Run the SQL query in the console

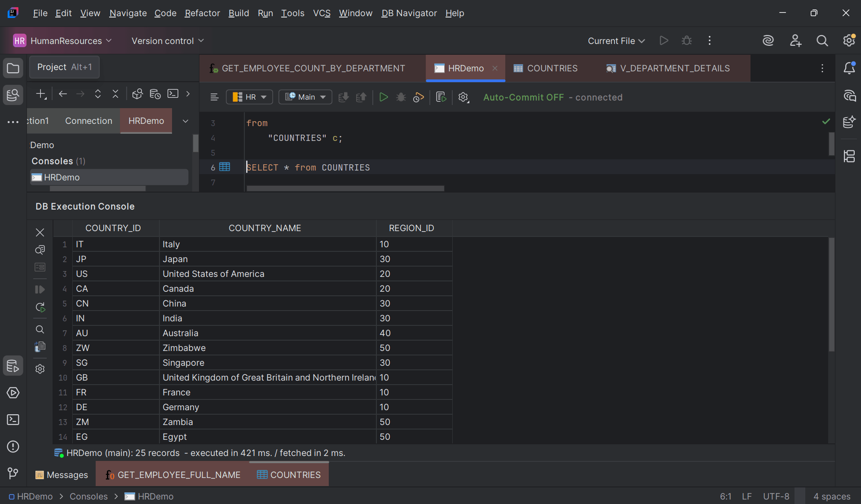[x=383, y=97]
